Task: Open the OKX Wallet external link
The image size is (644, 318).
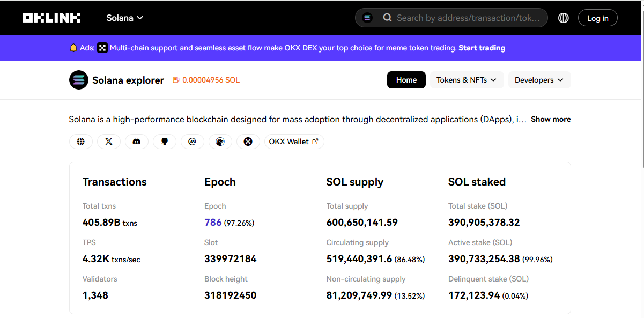Action: point(294,142)
